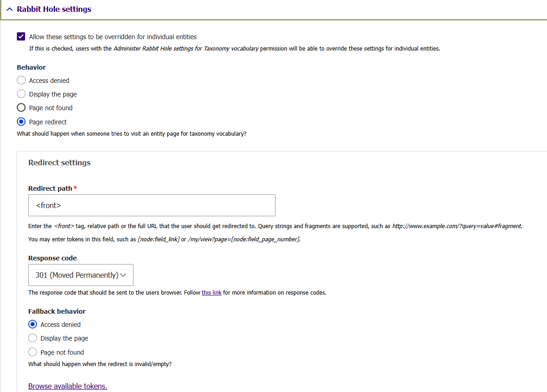Select Page not found fallback behavior
Viewport: 547px width, 392px height.
[32, 352]
